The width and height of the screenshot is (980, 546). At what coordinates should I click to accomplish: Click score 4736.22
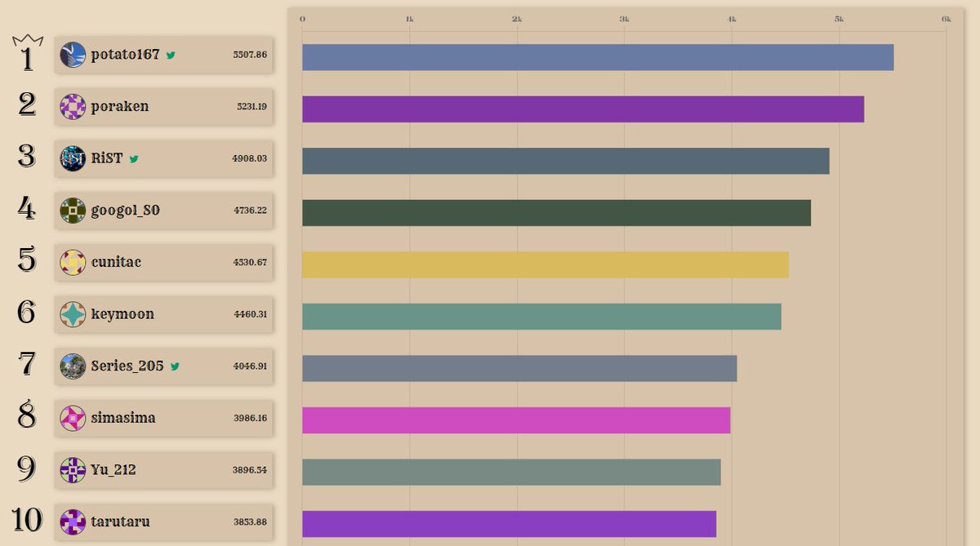click(x=250, y=211)
